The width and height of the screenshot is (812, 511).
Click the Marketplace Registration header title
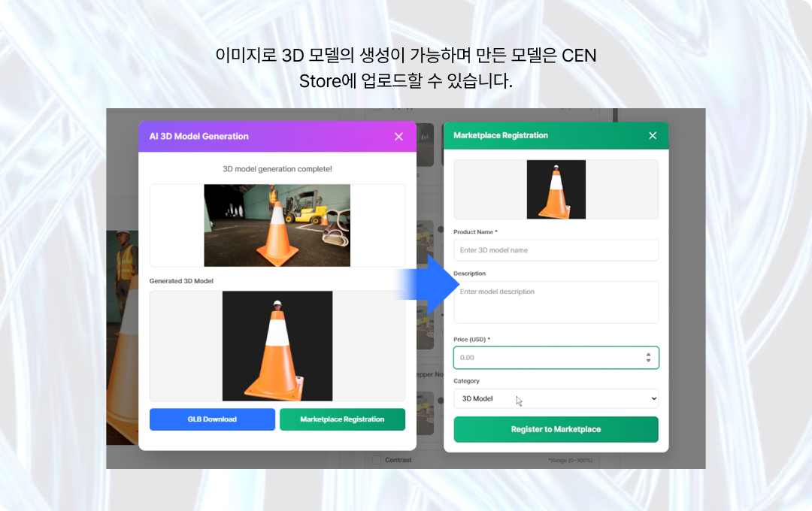click(x=501, y=135)
